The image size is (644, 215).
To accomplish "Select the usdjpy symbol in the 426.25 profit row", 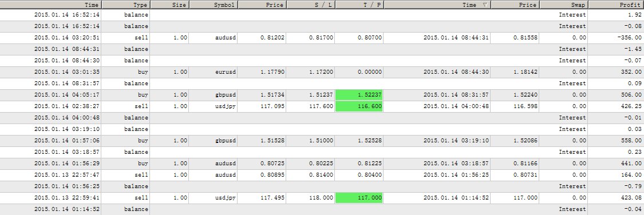I will (x=226, y=106).
